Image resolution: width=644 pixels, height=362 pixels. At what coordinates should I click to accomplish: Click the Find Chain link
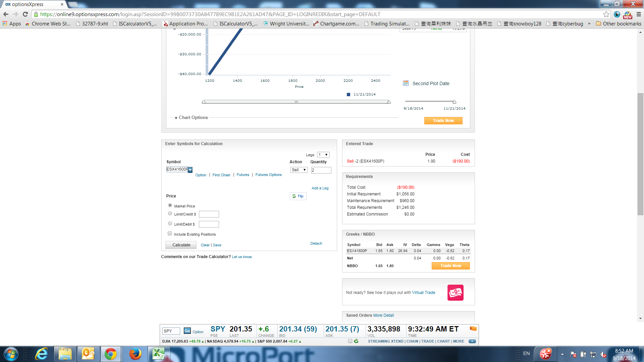pyautogui.click(x=221, y=175)
